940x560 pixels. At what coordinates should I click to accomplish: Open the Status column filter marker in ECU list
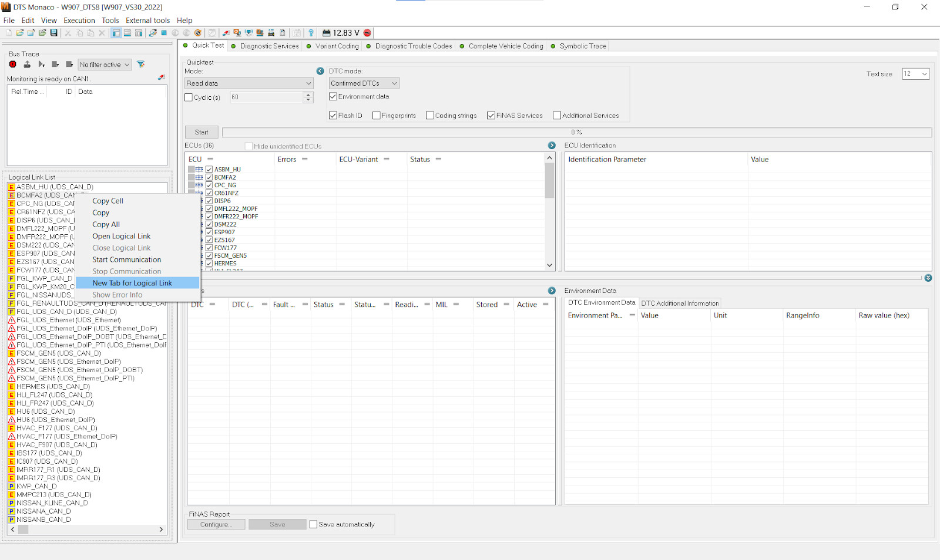[x=438, y=159]
